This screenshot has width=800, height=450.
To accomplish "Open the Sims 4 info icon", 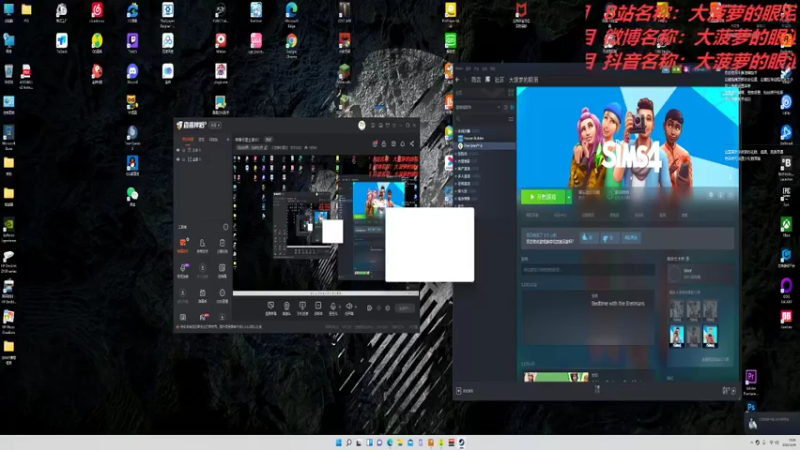I will coord(721,195).
